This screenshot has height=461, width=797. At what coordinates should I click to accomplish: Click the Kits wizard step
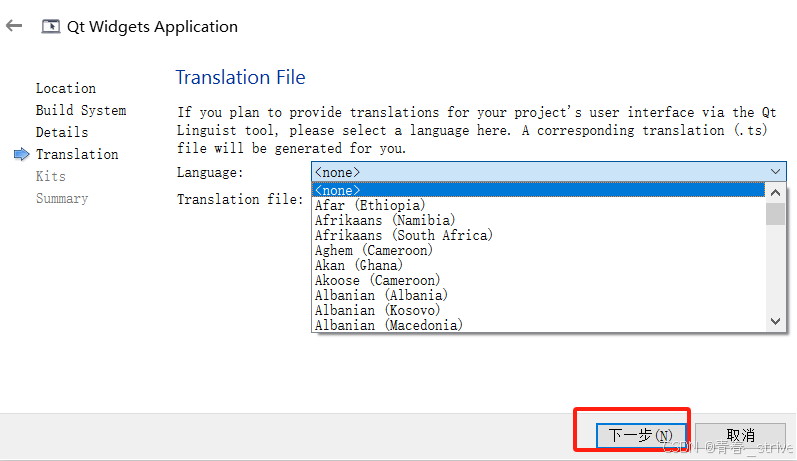click(51, 176)
